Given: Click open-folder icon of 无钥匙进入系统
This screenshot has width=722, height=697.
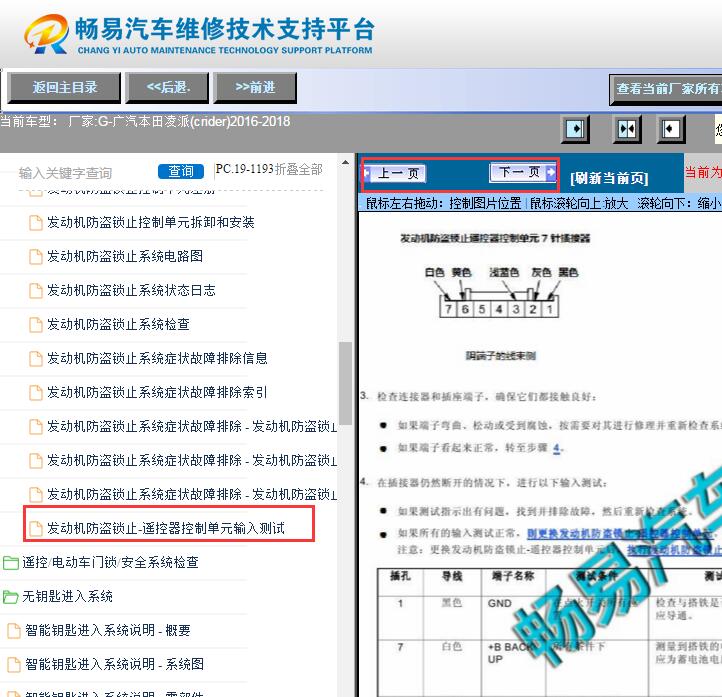Looking at the screenshot, I should (x=11, y=597).
